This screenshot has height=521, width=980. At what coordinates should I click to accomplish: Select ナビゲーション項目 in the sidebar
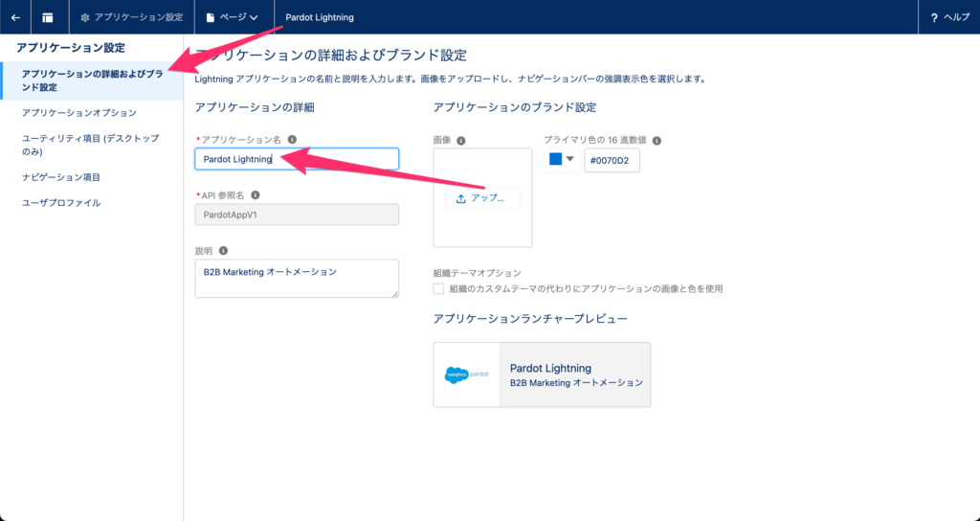pos(61,177)
